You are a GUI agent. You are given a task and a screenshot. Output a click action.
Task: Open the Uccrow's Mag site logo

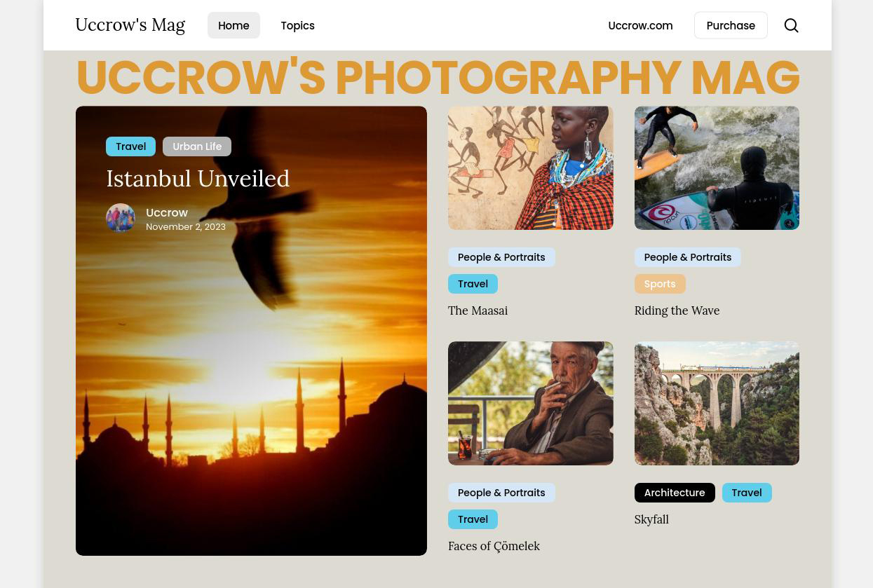coord(130,25)
